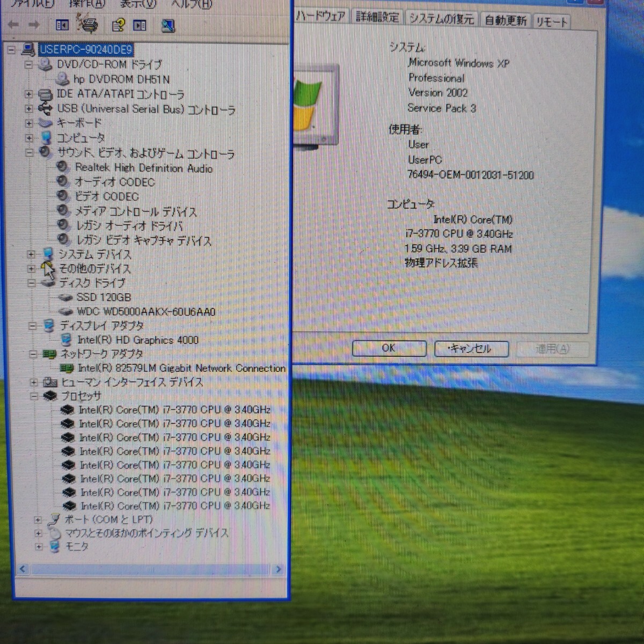This screenshot has height=644, width=644.
Task: Expand the システム デバイス category
Action: coord(31,254)
